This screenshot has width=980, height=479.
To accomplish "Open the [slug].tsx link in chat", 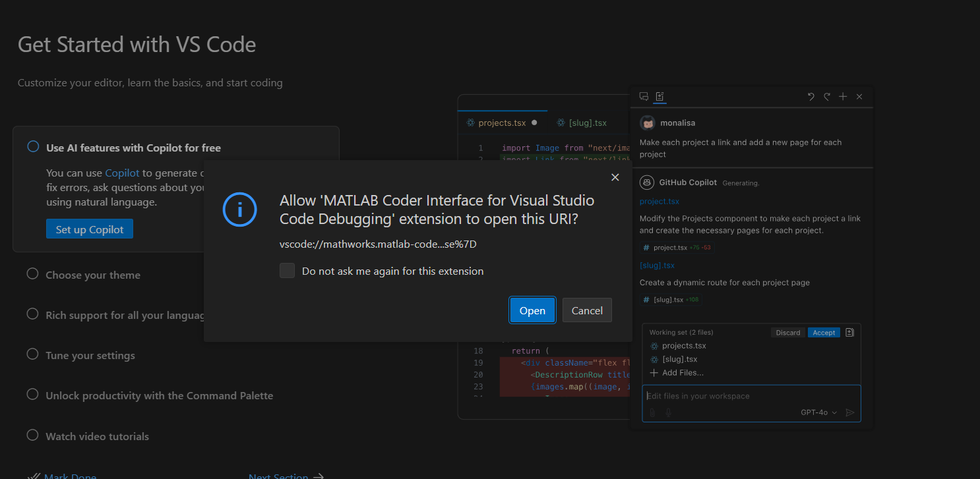I will point(657,266).
